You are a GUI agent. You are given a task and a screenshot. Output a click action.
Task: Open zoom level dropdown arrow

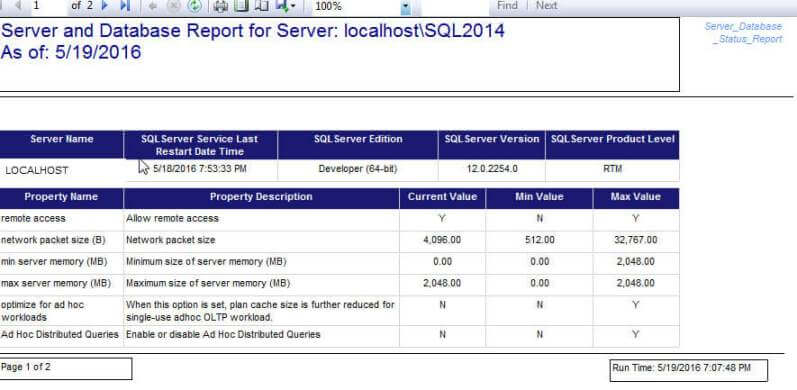click(406, 7)
